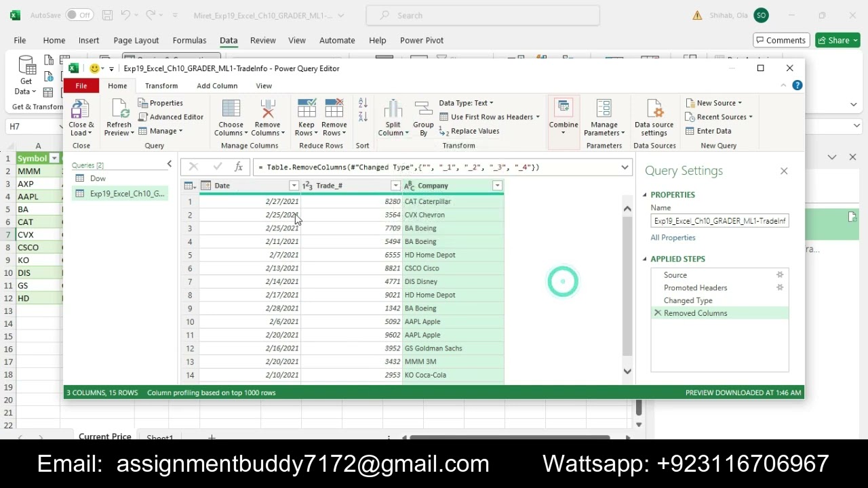Viewport: 868px width, 488px height.
Task: Click the Group By icon
Action: point(423,108)
